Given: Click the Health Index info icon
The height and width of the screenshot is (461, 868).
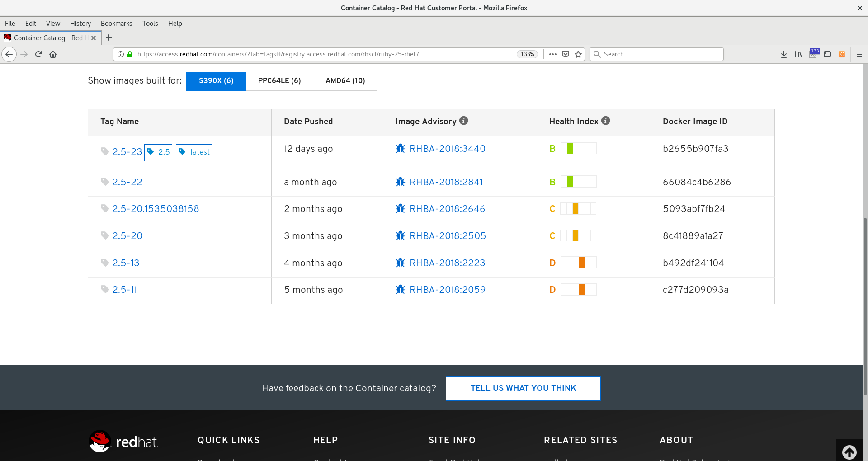Looking at the screenshot, I should coord(606,121).
